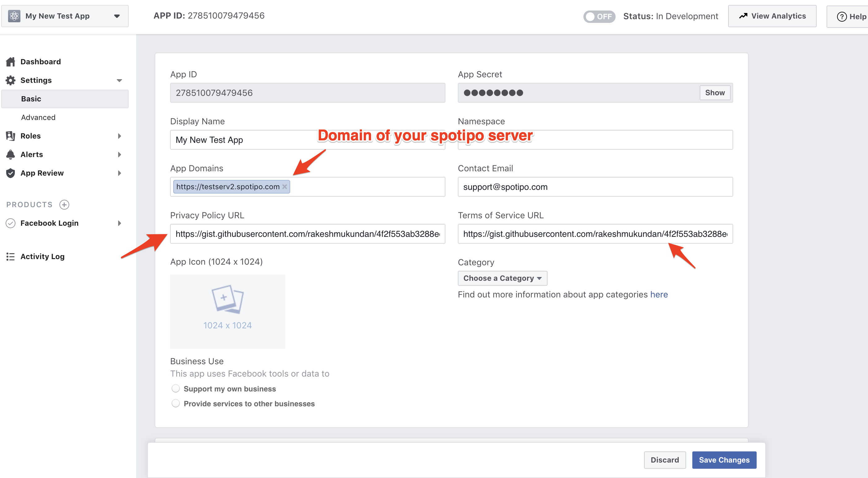
Task: Open the Choose a Category dropdown
Action: point(502,278)
